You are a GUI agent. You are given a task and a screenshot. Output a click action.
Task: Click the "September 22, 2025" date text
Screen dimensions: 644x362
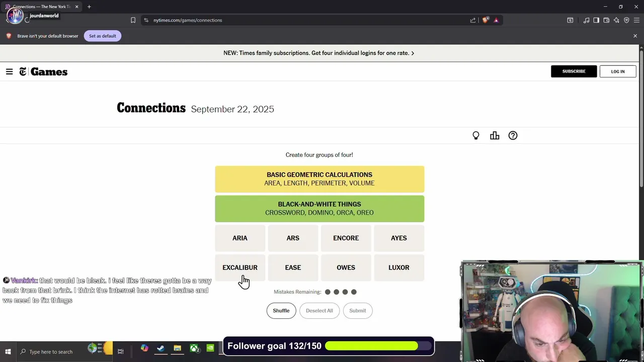(232, 109)
